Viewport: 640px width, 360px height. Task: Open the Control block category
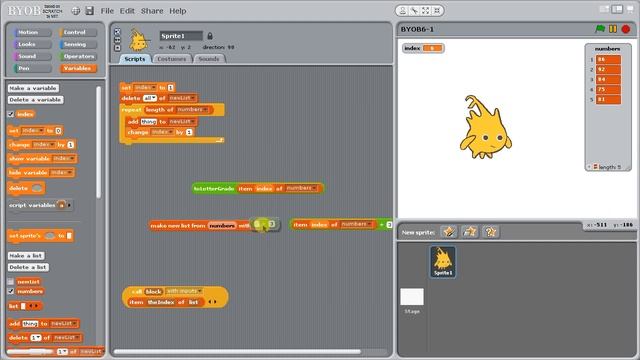click(x=78, y=32)
